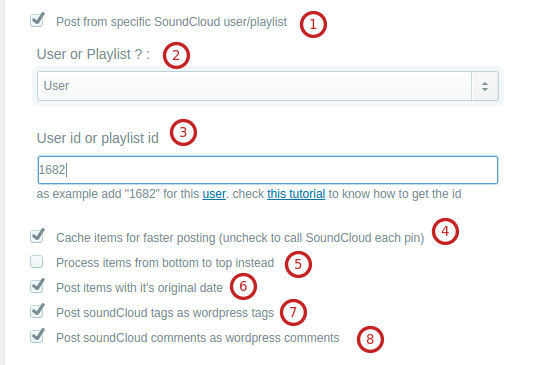Screen dimensions: 545x365
Task: Click the red circled number 7 marker
Action: pyautogui.click(x=293, y=312)
